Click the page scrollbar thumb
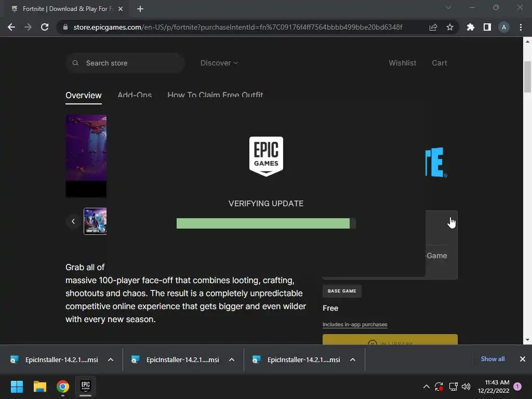532x399 pixels. (x=527, y=77)
